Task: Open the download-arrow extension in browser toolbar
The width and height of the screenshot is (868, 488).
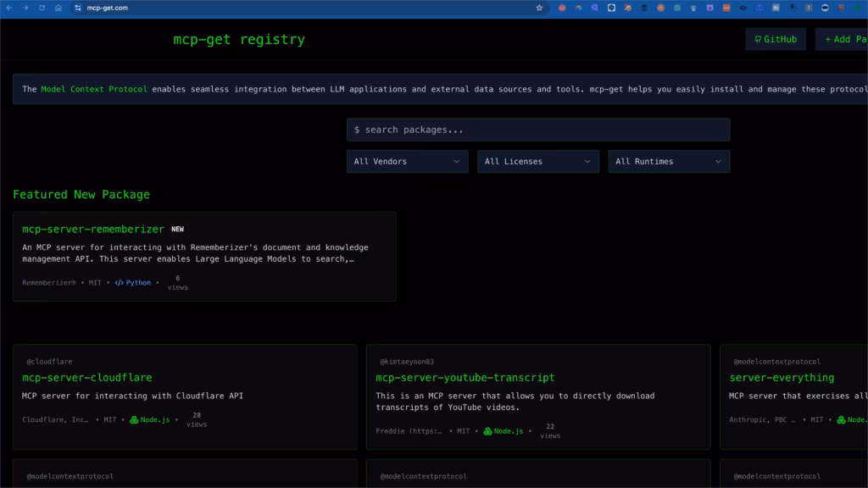Action: click(x=793, y=8)
